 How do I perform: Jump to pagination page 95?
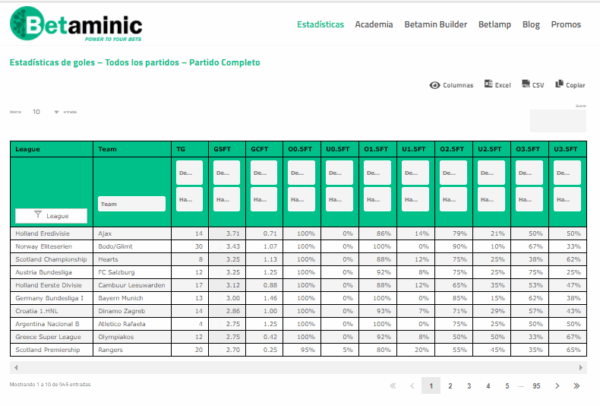[536, 386]
